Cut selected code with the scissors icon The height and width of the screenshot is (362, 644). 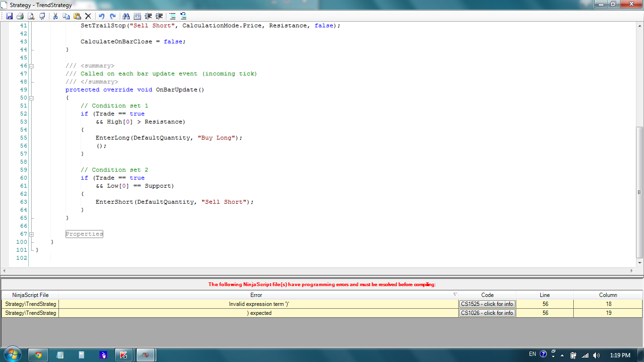(x=55, y=16)
